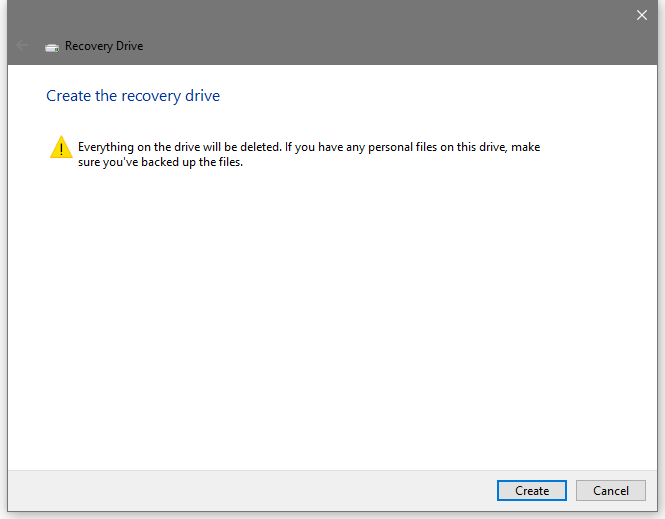
Task: Click 'the files.' ending the warning message
Action: (x=221, y=162)
